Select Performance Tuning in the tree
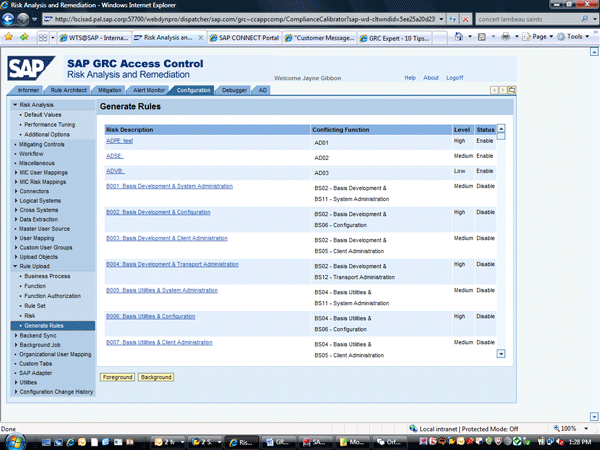 [49, 124]
